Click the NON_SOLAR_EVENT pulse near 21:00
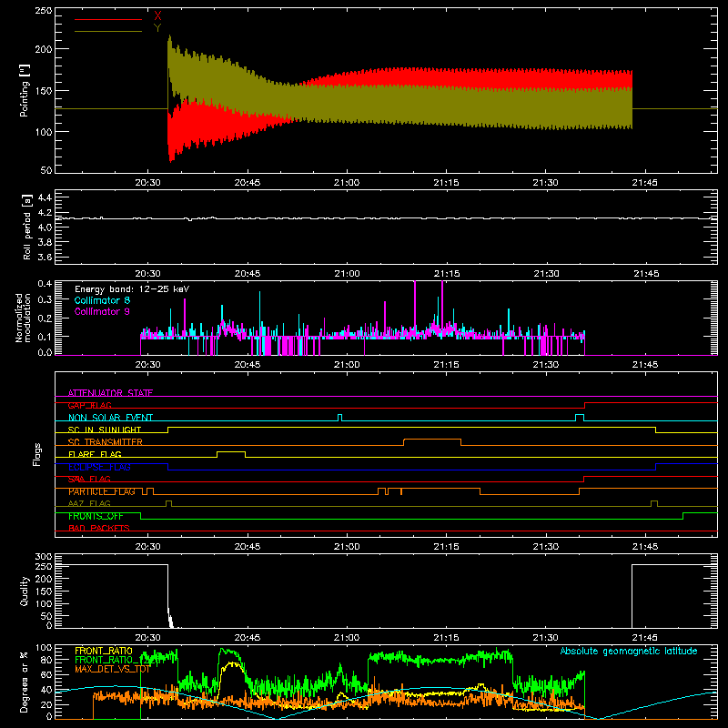The width and height of the screenshot is (728, 728). (x=339, y=418)
